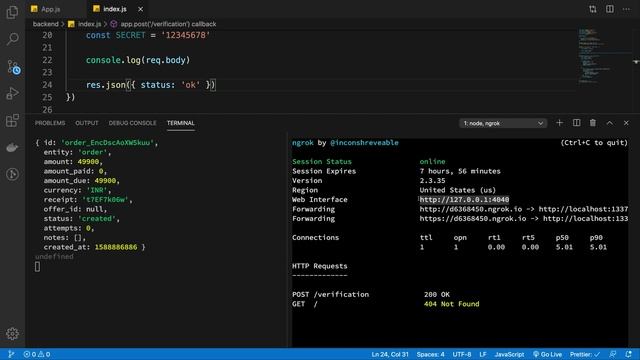Open errors and warnings count in status bar
Image resolution: width=640 pixels, height=360 pixels.
pyautogui.click(x=37, y=354)
